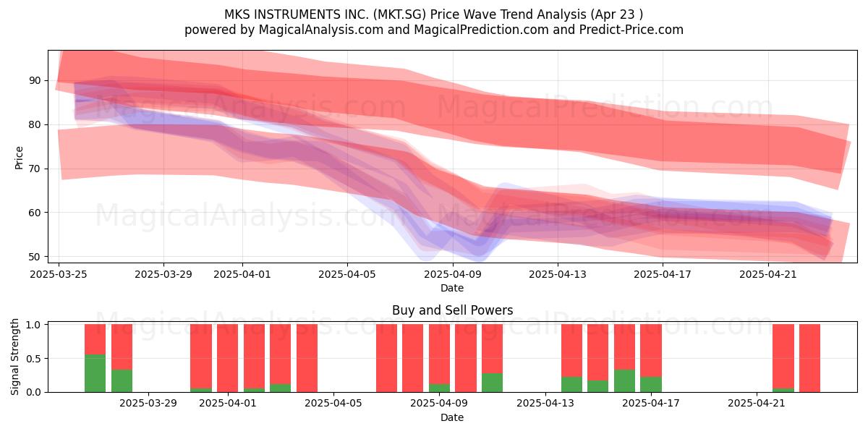
Task: Click the 0.5 tick on the Signal Strength axis
Action: [35, 359]
